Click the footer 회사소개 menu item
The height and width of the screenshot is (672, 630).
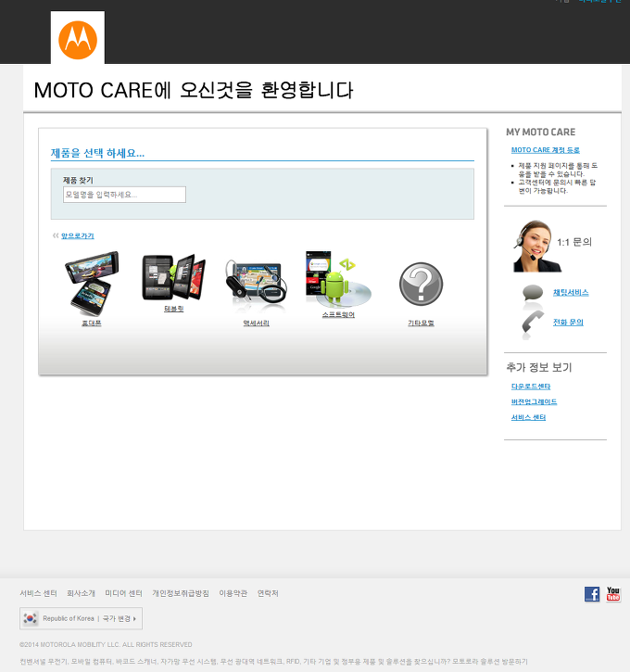[x=81, y=593]
